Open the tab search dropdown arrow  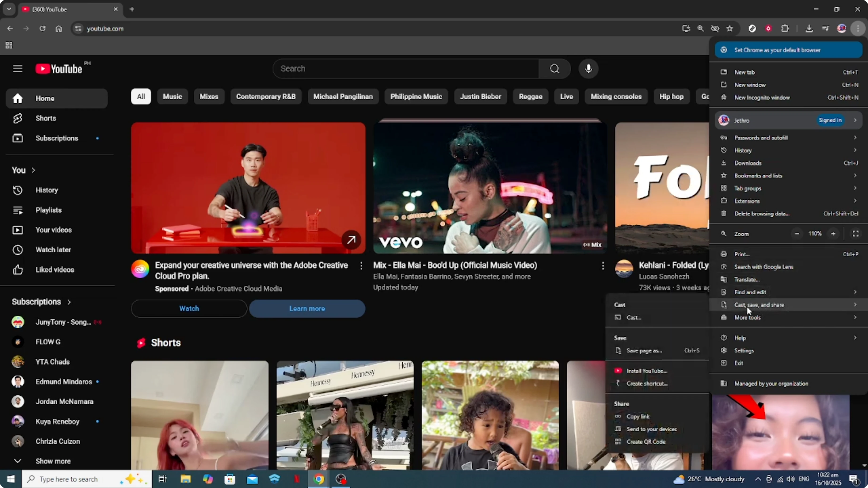pyautogui.click(x=9, y=9)
